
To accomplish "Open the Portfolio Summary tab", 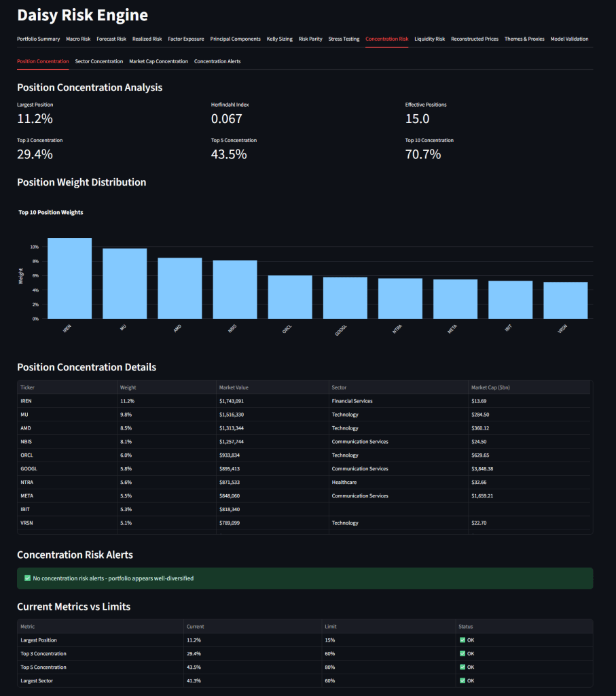I will (x=38, y=39).
